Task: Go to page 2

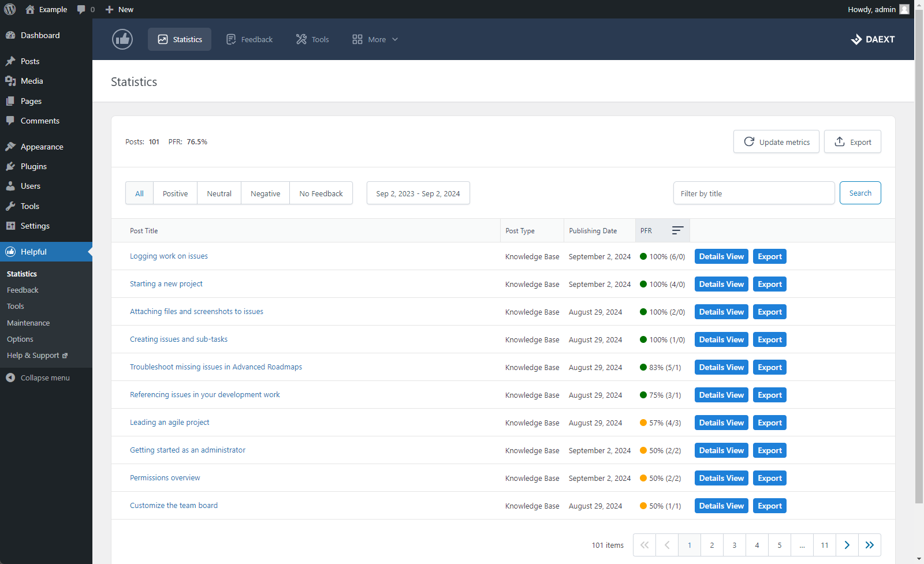Action: (x=712, y=545)
